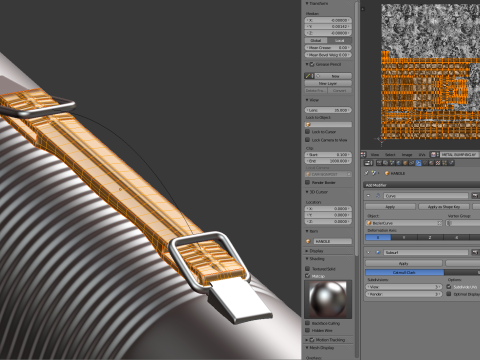Enable Render Border checkbox
The width and height of the screenshot is (480, 360).
[x=308, y=182]
